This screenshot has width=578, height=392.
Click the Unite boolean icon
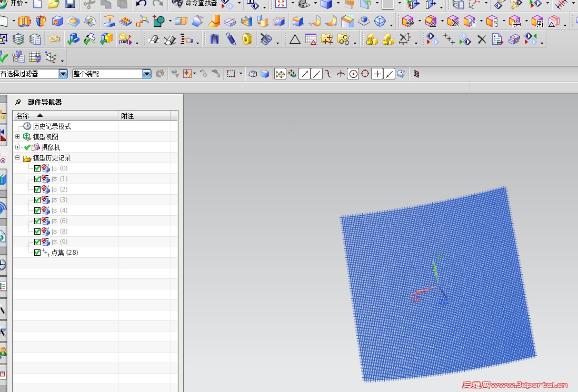(159, 22)
